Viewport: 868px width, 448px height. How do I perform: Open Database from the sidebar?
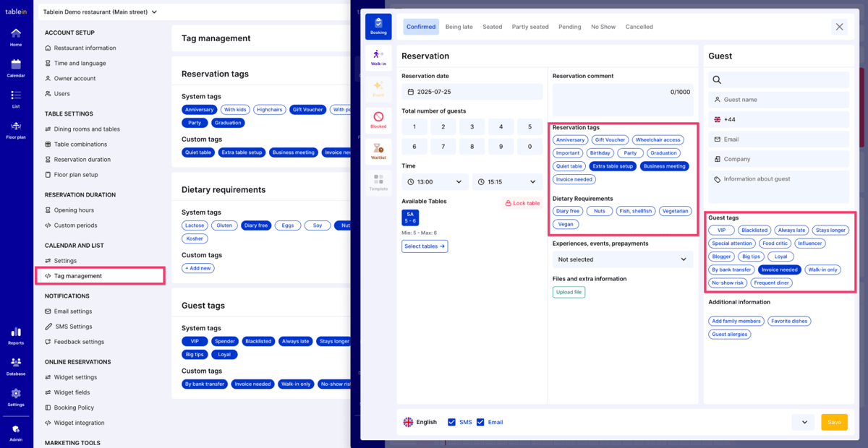click(x=16, y=366)
